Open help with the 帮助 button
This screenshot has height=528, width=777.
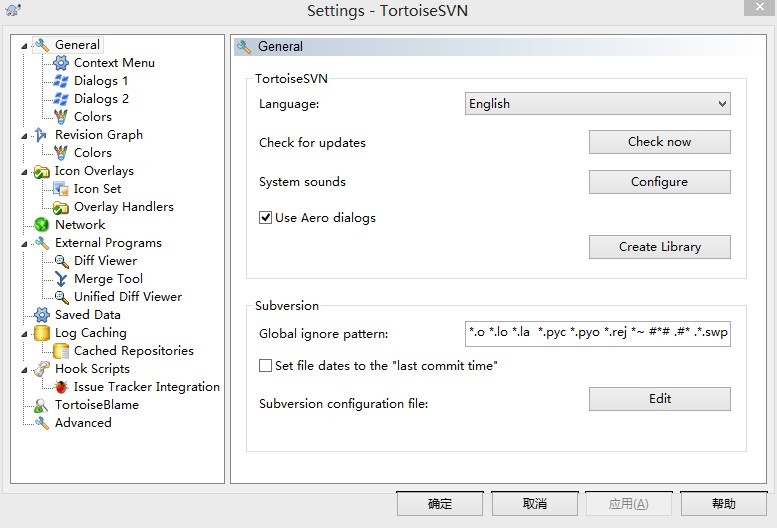click(x=724, y=504)
